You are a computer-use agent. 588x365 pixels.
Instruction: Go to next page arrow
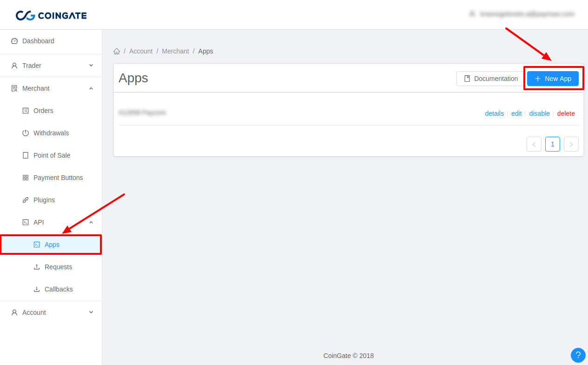tap(571, 144)
